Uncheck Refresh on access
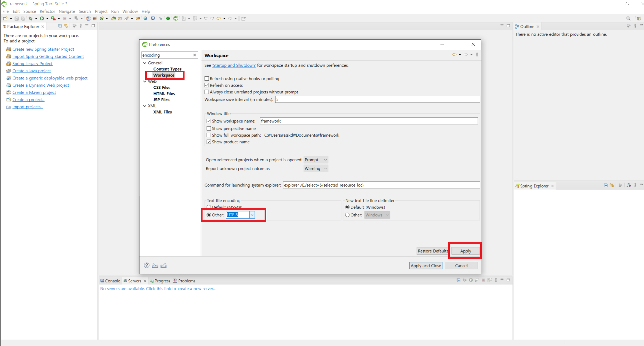 (x=207, y=85)
